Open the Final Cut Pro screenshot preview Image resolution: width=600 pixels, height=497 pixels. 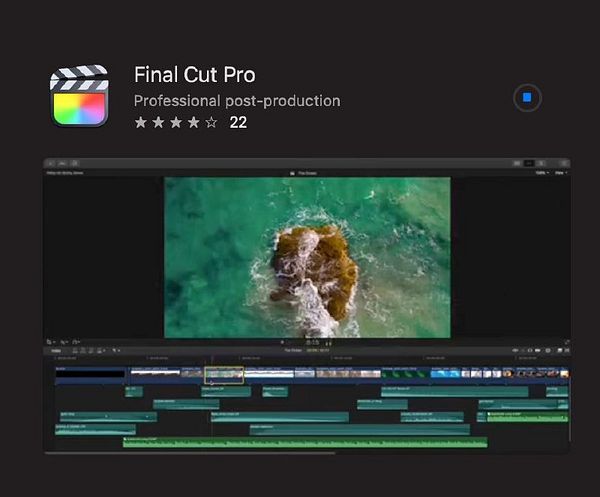pyautogui.click(x=307, y=305)
